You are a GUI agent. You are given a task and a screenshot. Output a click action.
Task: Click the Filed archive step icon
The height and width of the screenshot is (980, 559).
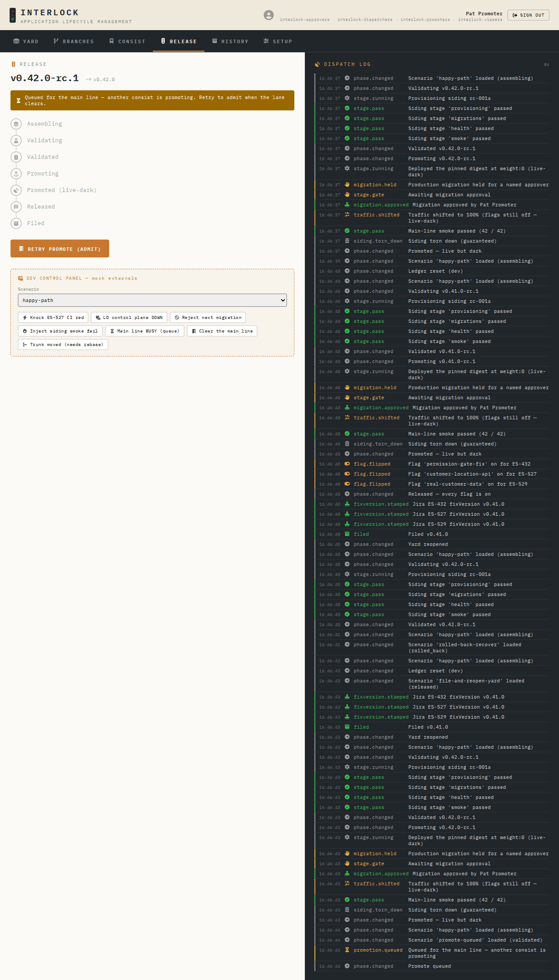click(16, 223)
